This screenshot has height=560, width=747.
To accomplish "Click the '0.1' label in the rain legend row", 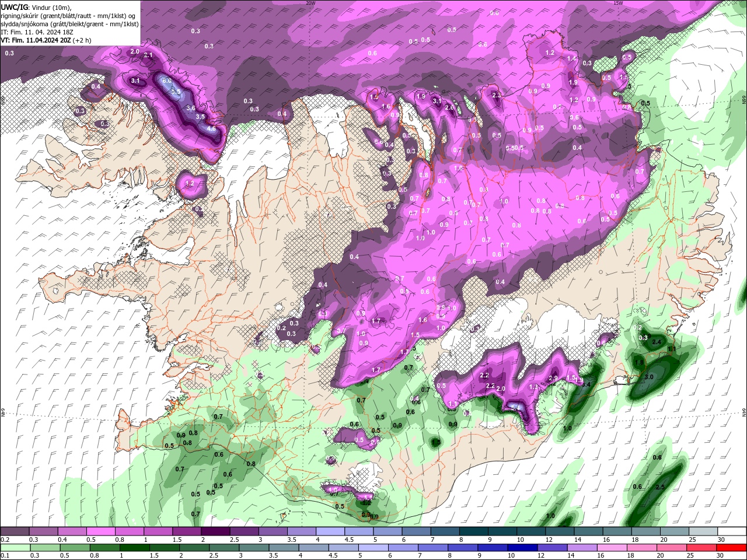I will (5, 556).
